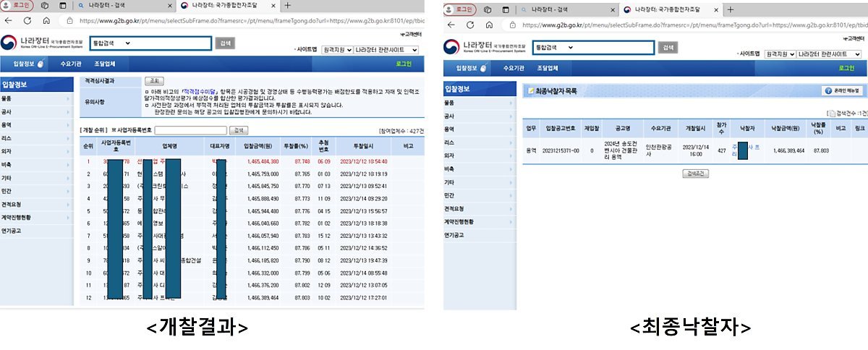View the site info lock icon in left browser
The image size is (868, 350).
[68, 21]
